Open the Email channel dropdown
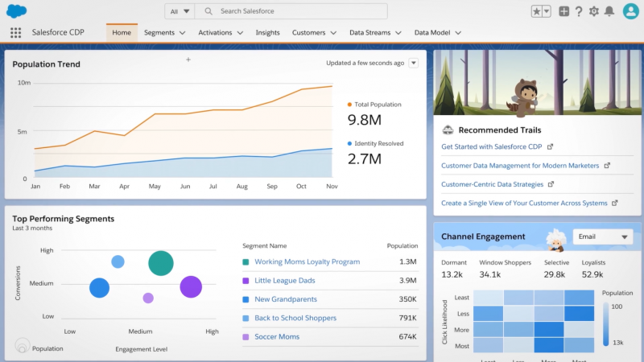This screenshot has height=362, width=644. click(602, 237)
